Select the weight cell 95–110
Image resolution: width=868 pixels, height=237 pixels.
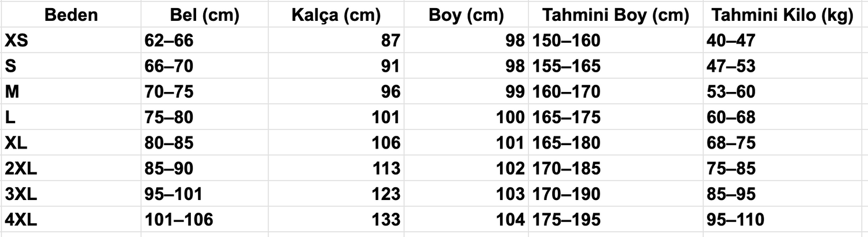click(783, 220)
